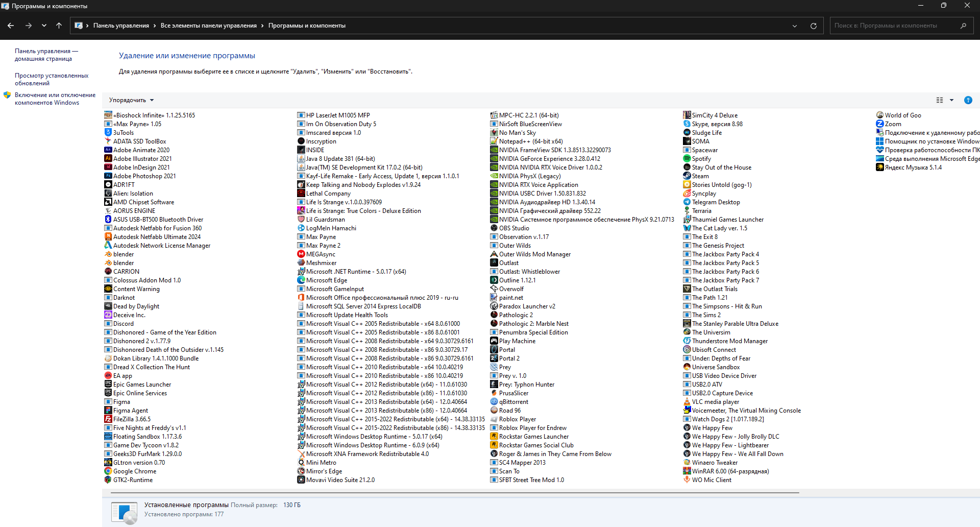
Task: Click the FileZilla 3.66.5 icon
Action: tap(108, 419)
